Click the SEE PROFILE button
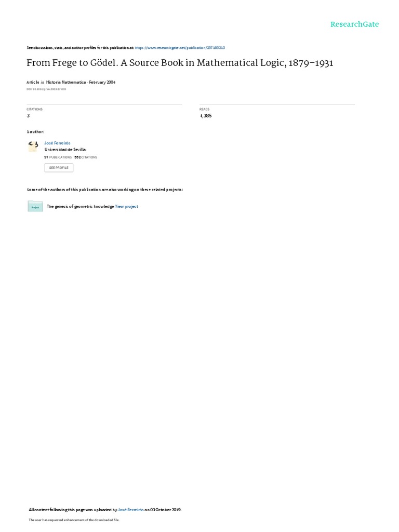The width and height of the screenshot is (399, 532). pos(59,168)
